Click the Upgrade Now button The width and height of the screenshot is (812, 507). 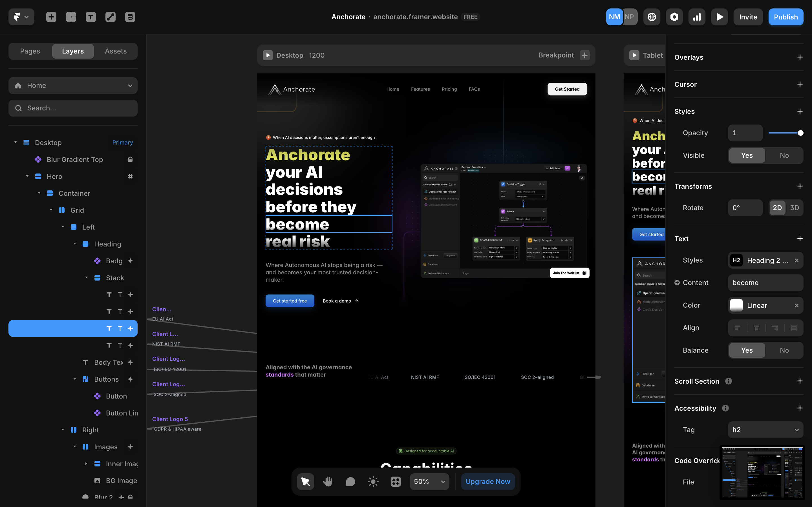[x=487, y=482]
